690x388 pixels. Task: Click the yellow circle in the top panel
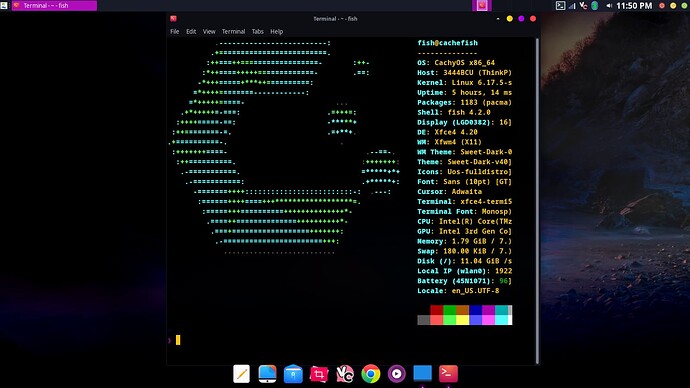pyautogui.click(x=673, y=6)
